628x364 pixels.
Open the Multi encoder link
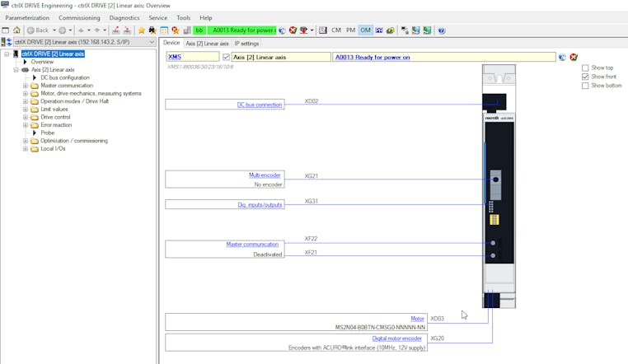(x=265, y=175)
